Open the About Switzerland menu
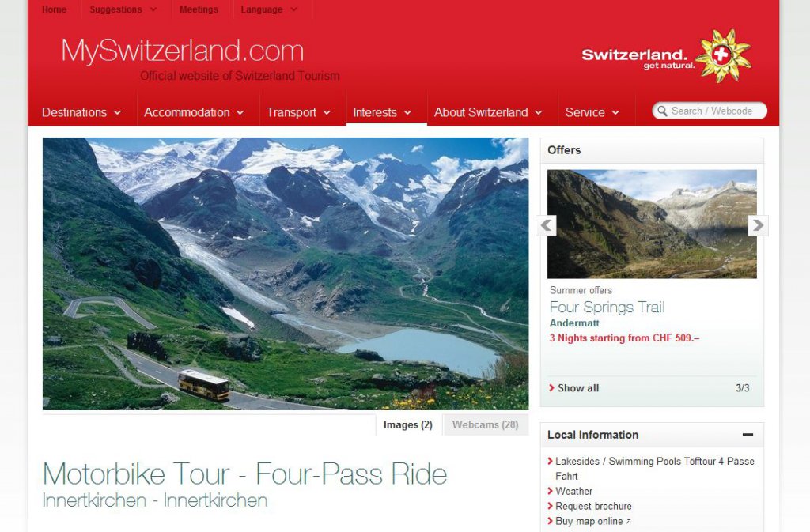The height and width of the screenshot is (532, 810). [488, 112]
